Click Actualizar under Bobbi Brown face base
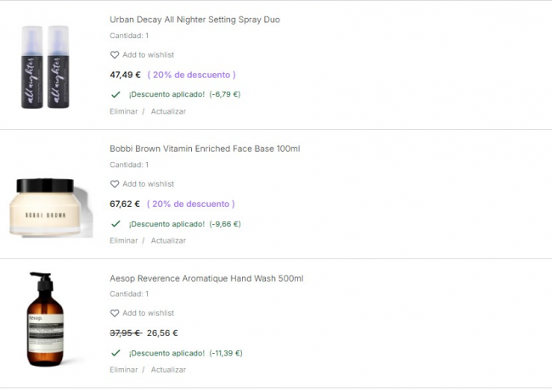The image size is (552, 392). tap(168, 240)
